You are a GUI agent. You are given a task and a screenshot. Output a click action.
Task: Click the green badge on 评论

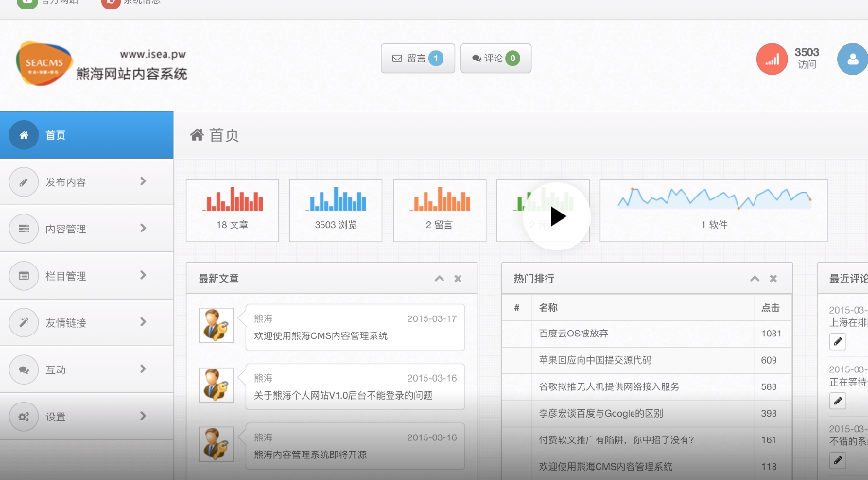[513, 58]
